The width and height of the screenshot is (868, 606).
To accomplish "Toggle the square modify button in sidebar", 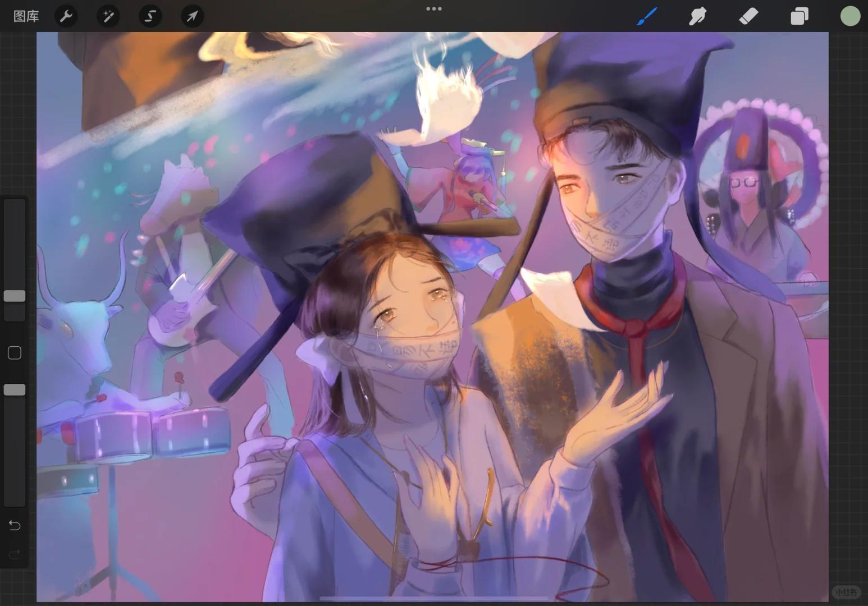I will tap(15, 353).
